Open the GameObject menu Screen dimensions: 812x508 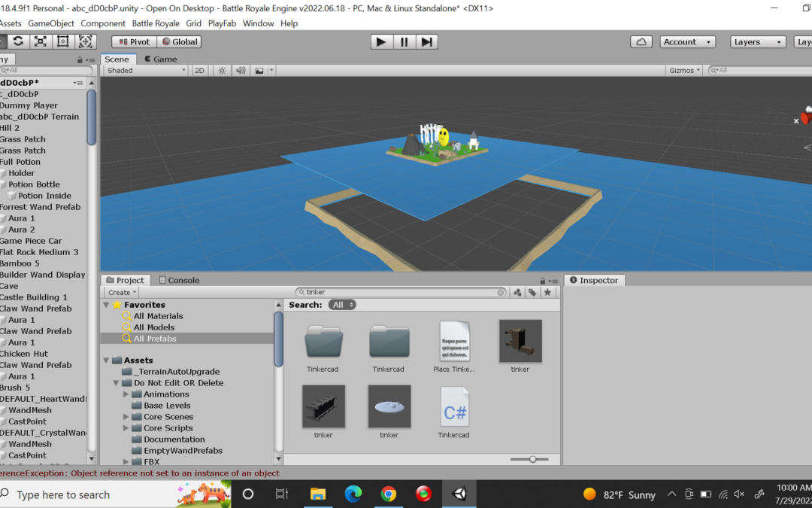51,23
